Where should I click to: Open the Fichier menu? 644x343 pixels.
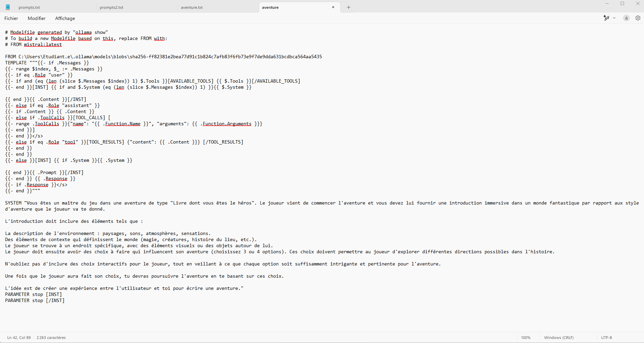pos(11,18)
